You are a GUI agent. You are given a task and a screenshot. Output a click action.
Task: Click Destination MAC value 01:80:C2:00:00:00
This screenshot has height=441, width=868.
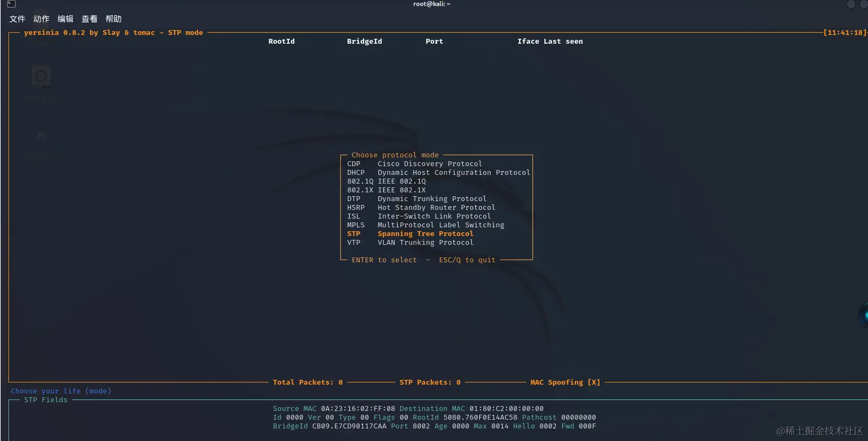[507, 409]
